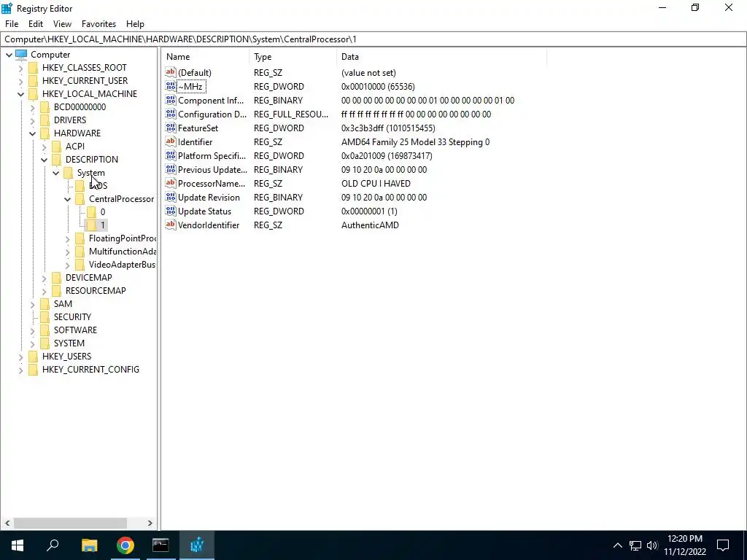This screenshot has width=747, height=560.
Task: Expand HKEY_CLASSES_ROOT tree node
Action: coord(20,68)
